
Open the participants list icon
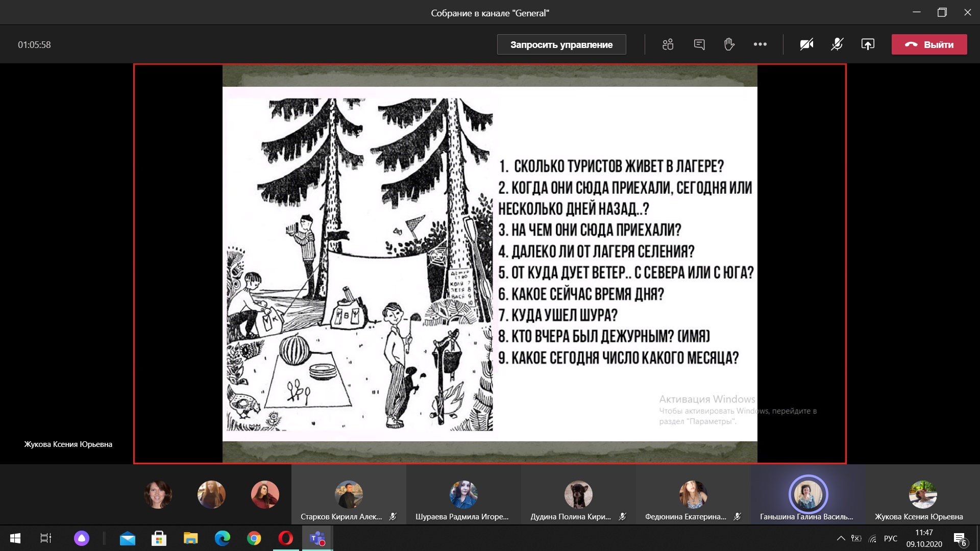click(x=668, y=44)
